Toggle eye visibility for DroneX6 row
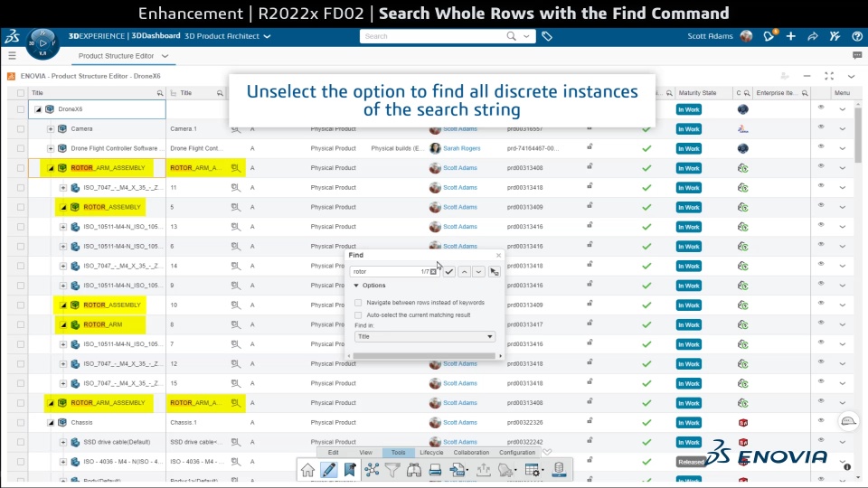Viewport: 868px width, 488px height. (x=821, y=108)
